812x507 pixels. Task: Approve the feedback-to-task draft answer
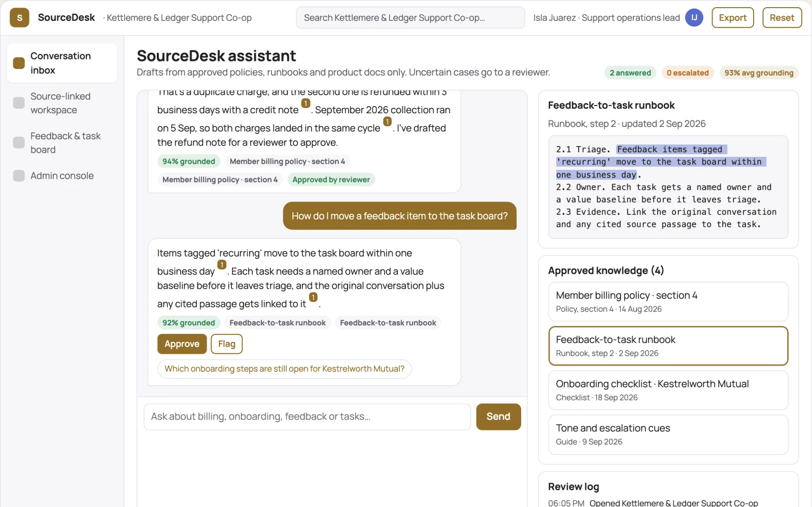click(x=182, y=344)
